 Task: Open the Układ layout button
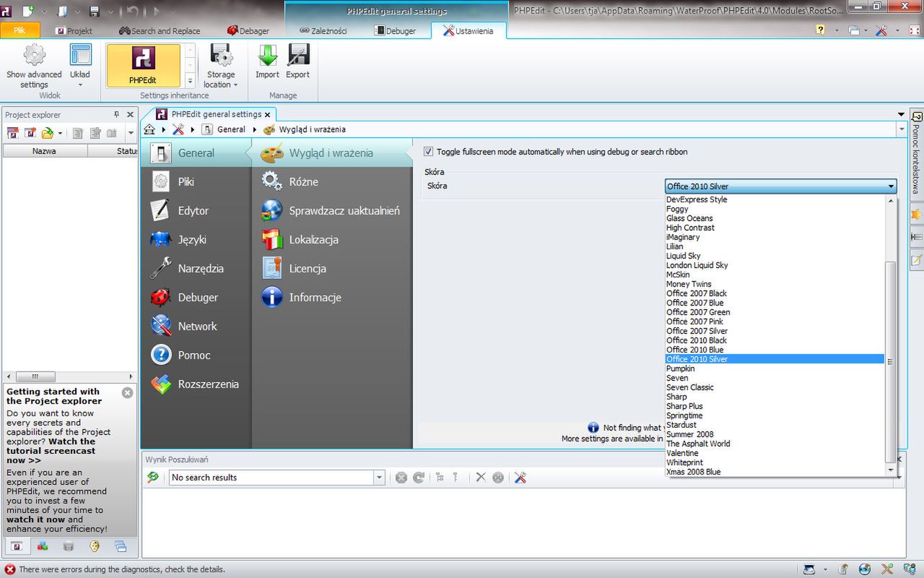pyautogui.click(x=80, y=66)
